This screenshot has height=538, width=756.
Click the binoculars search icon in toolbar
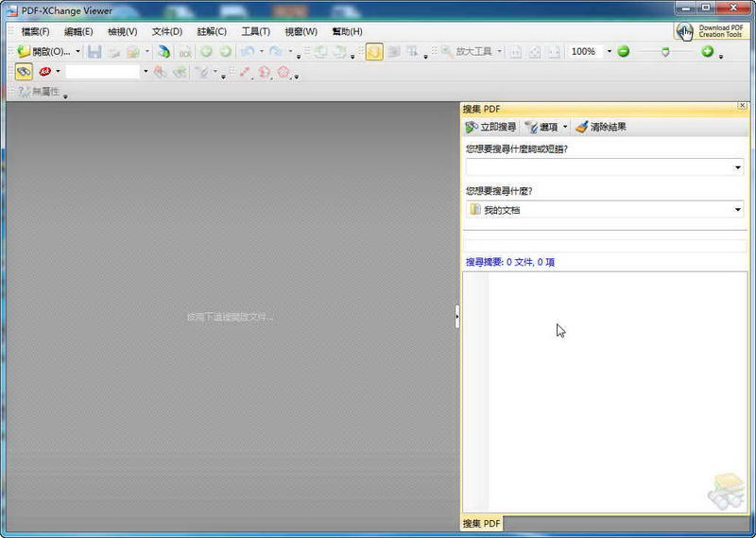tap(25, 72)
